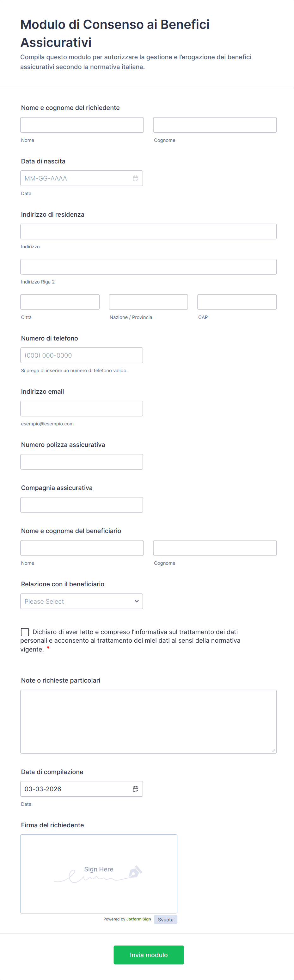The height and width of the screenshot is (980, 294).
Task: Click the Note o richieste particolari textarea
Action: [148, 722]
